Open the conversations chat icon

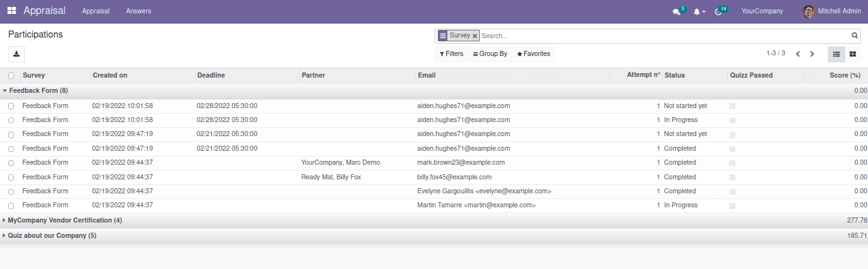pos(676,11)
